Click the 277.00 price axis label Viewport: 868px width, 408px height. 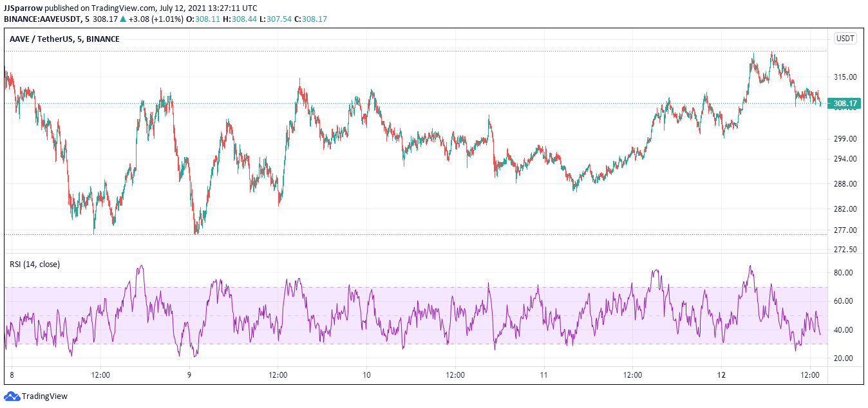coord(844,230)
